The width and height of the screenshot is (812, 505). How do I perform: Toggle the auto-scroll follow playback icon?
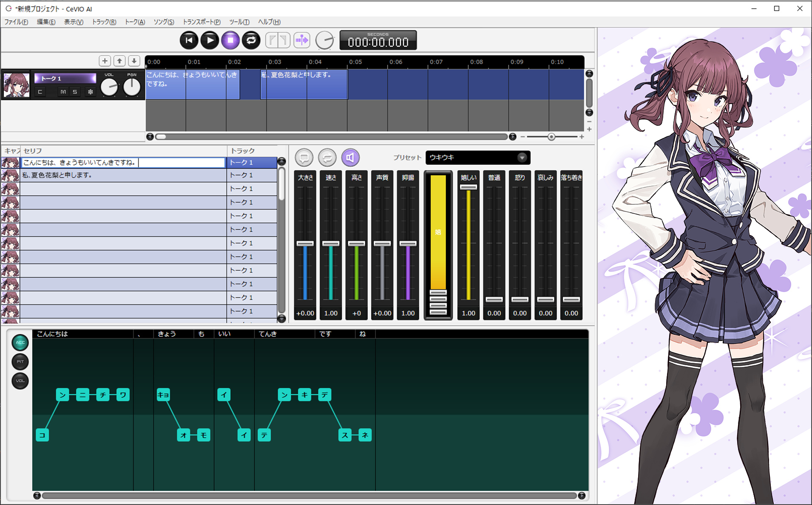pos(302,40)
